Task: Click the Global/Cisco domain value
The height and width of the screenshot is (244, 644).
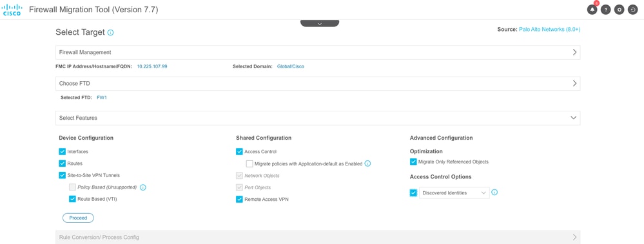Action: (290, 66)
